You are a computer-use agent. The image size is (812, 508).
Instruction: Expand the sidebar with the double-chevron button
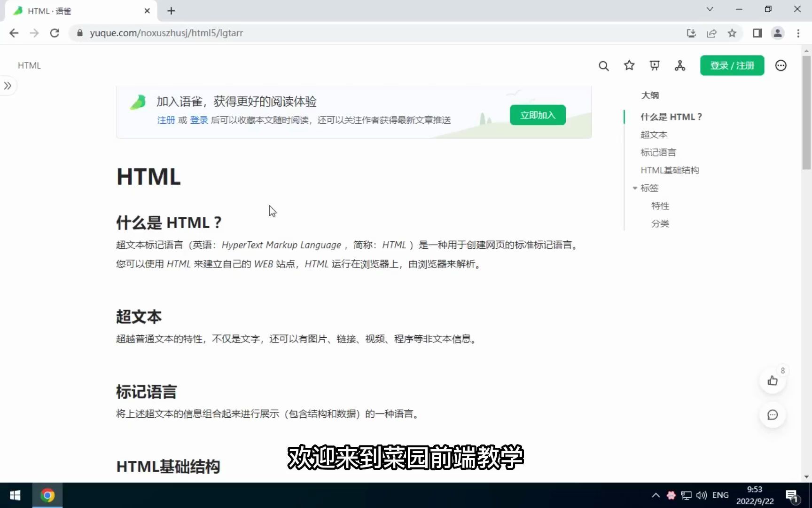pyautogui.click(x=8, y=86)
